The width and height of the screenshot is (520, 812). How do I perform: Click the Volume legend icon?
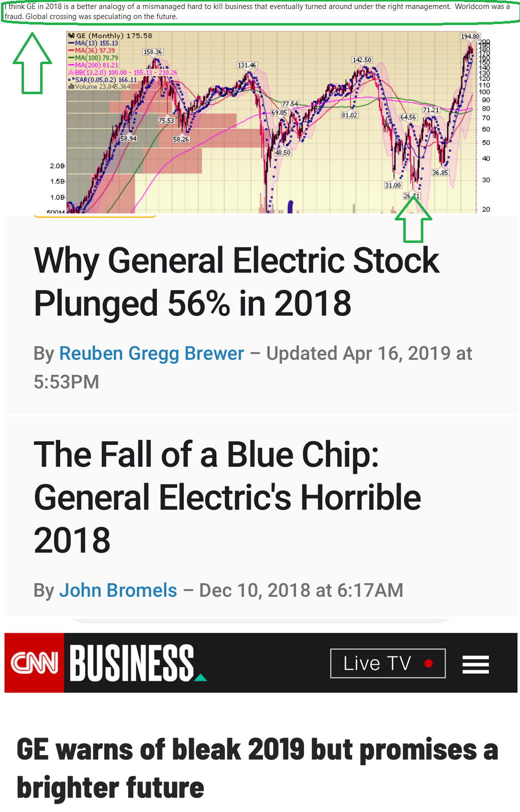coord(71,87)
